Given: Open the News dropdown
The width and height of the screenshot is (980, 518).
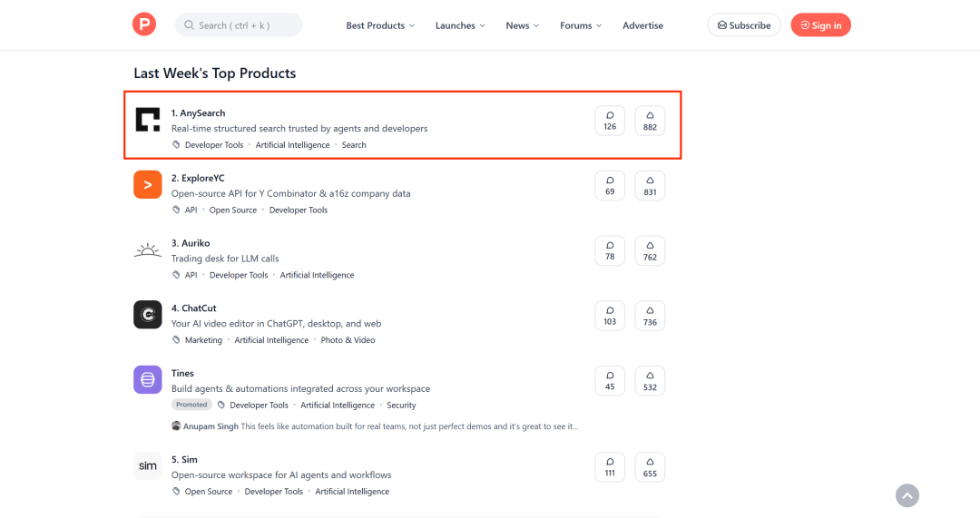Looking at the screenshot, I should click(523, 25).
